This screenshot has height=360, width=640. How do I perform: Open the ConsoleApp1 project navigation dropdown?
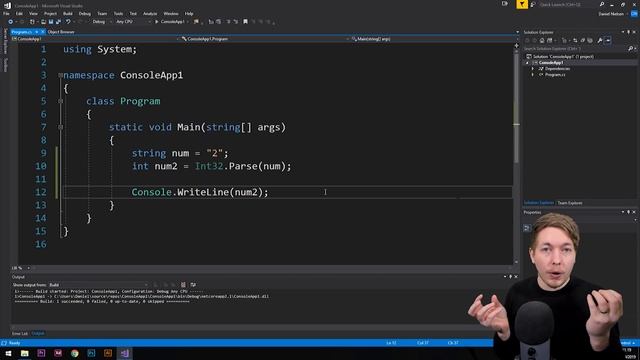coord(95,39)
